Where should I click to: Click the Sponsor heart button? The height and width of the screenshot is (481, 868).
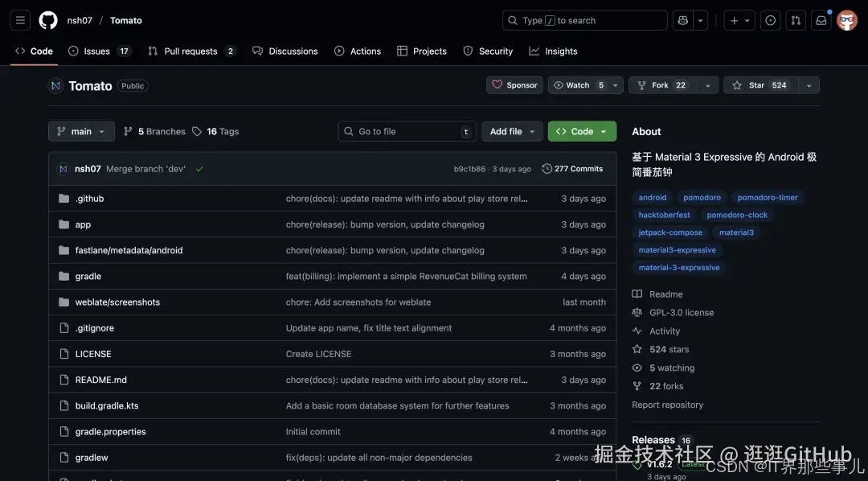coord(515,85)
